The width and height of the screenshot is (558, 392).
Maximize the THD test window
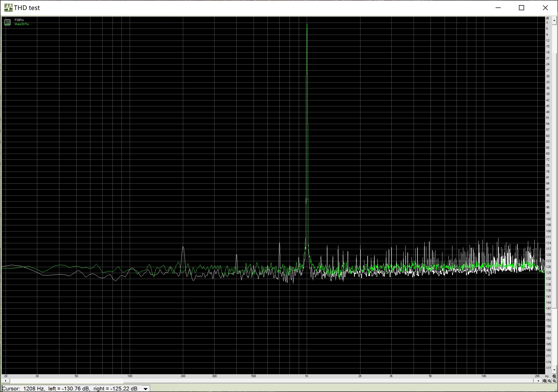point(522,8)
